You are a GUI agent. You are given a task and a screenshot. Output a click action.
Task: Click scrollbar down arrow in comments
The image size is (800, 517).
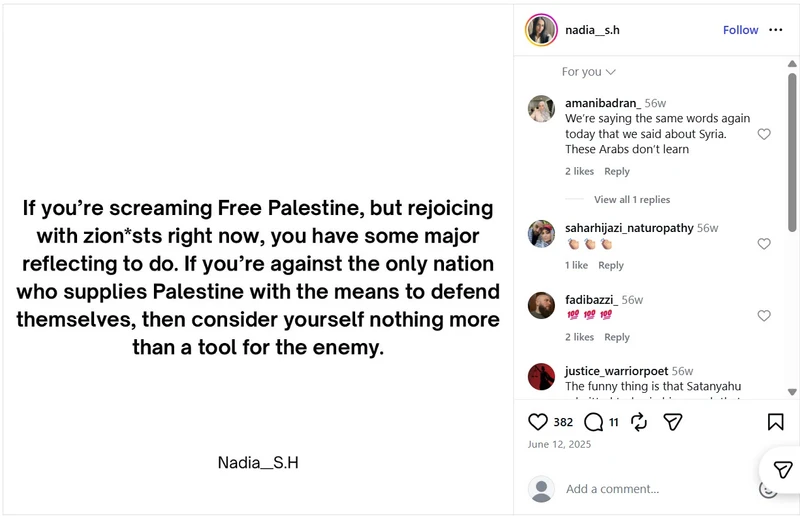(792, 392)
